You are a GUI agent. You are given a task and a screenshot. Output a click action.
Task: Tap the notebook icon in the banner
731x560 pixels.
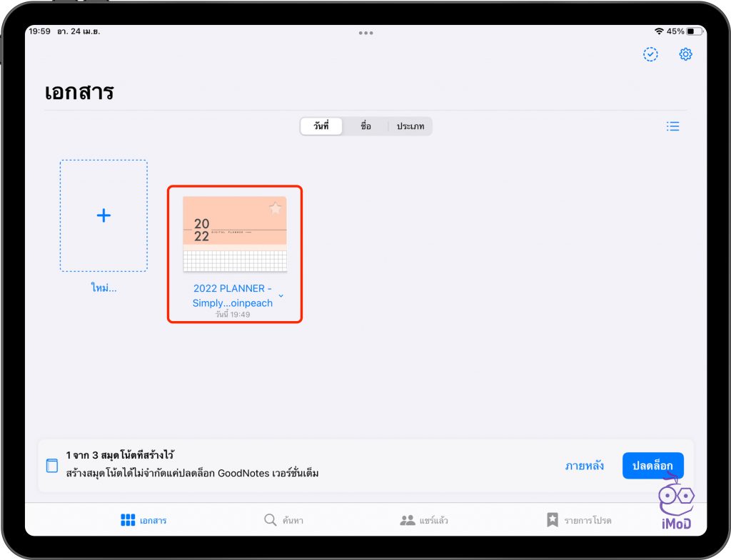(51, 466)
